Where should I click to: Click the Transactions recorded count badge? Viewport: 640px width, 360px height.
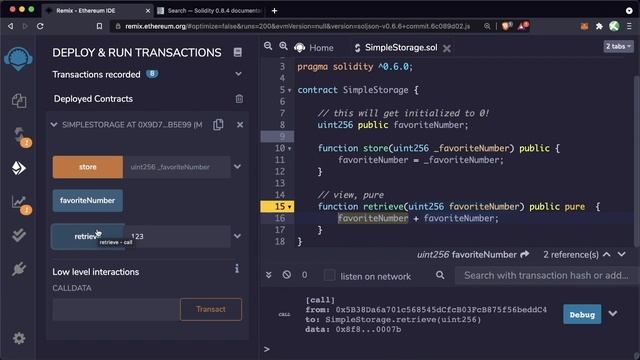[x=152, y=74]
